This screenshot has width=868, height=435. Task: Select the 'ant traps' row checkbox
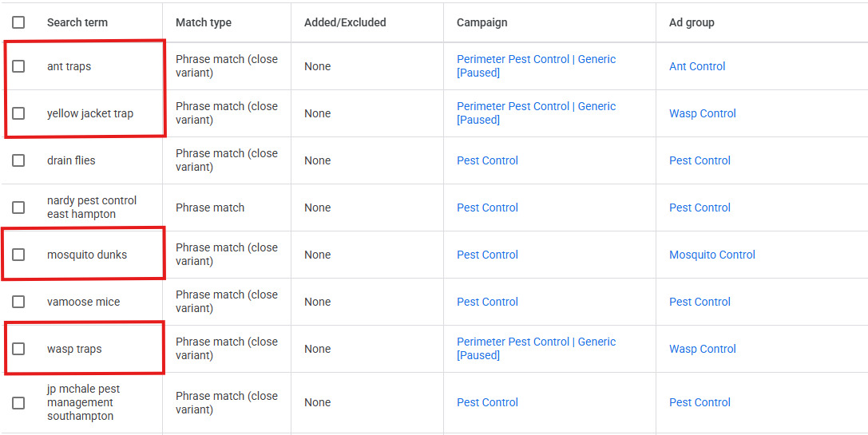[x=18, y=66]
